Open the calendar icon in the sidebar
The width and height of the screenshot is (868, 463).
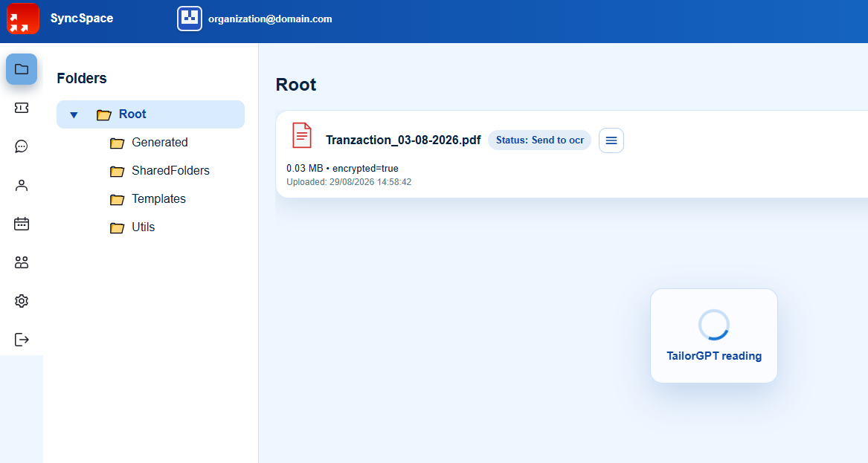[22, 224]
